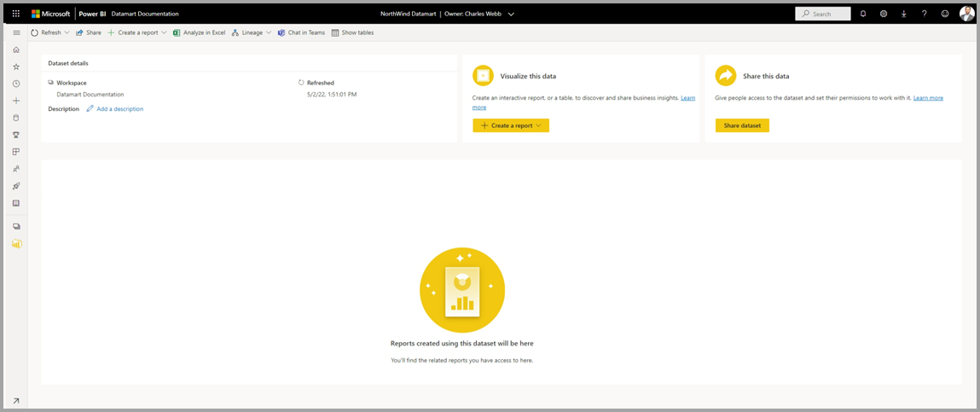Image resolution: width=980 pixels, height=412 pixels.
Task: Open the Datamart Documentation workspace under Workspace
Action: 90,95
